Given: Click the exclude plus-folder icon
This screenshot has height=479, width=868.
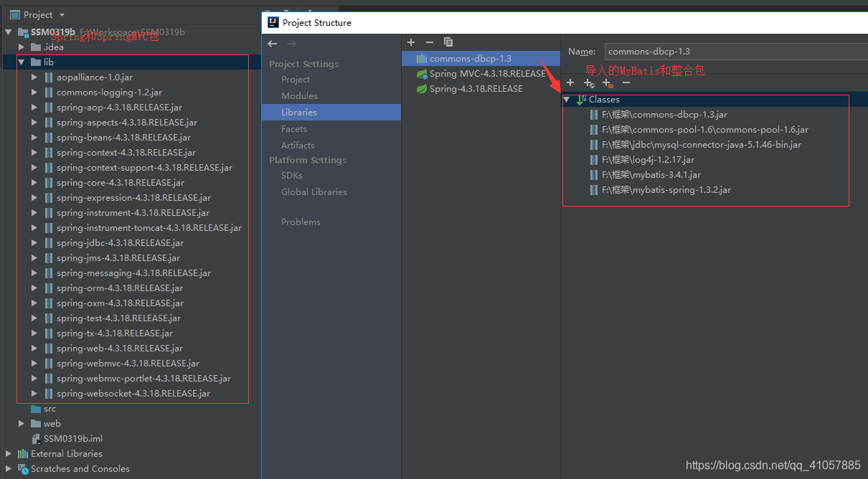Looking at the screenshot, I should click(x=608, y=83).
